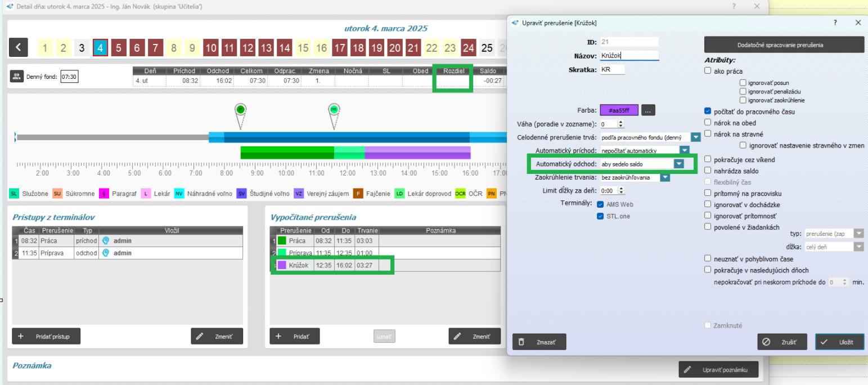Click the green arrival pin on timeline
Image resolution: width=868 pixels, height=385 pixels.
(240, 110)
